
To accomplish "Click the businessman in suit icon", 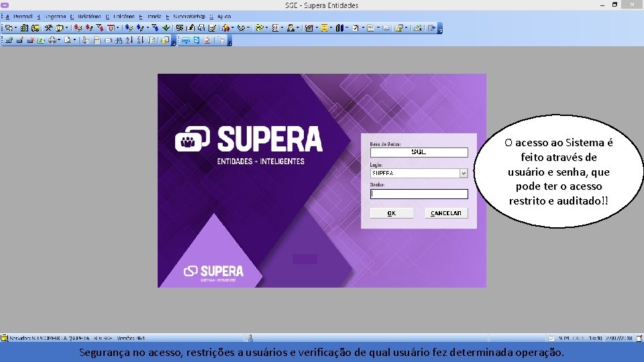I will coord(290,28).
